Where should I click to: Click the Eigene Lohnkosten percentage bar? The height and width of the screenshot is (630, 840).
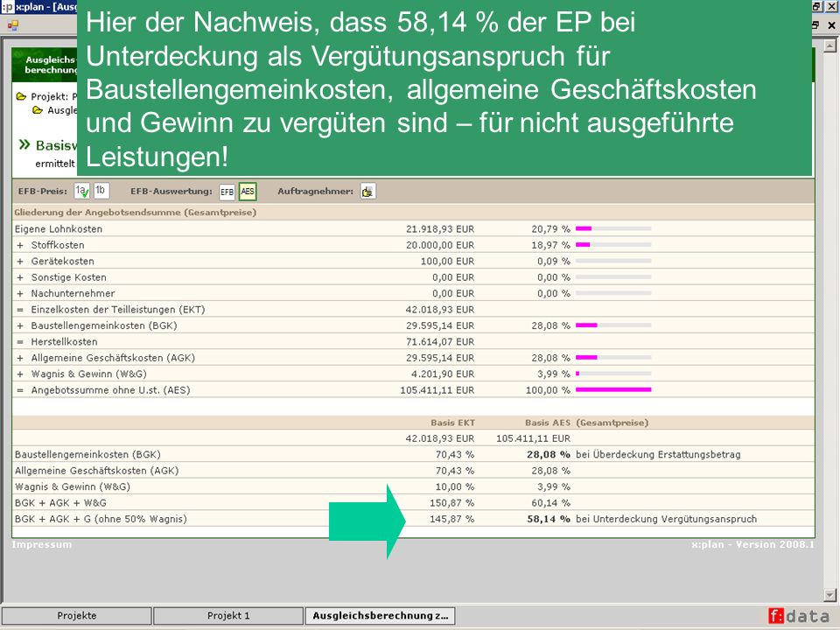point(613,228)
